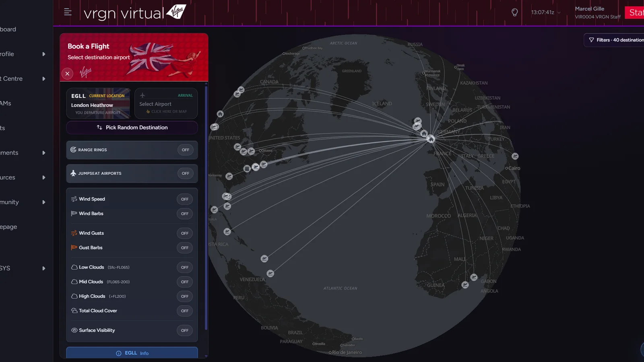Expand the t Centre sidebar submenu arrow
Viewport: 644px width, 362px height.
[x=44, y=79]
